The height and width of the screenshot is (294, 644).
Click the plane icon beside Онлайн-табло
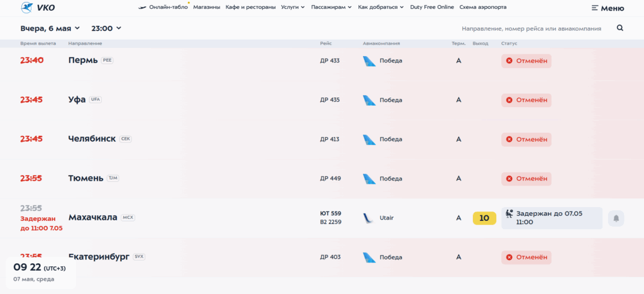143,8
